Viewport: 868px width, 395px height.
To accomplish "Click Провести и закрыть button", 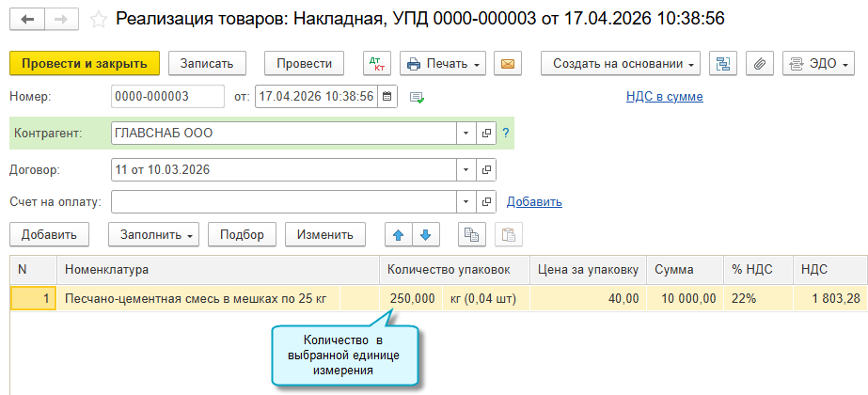I will click(x=85, y=63).
